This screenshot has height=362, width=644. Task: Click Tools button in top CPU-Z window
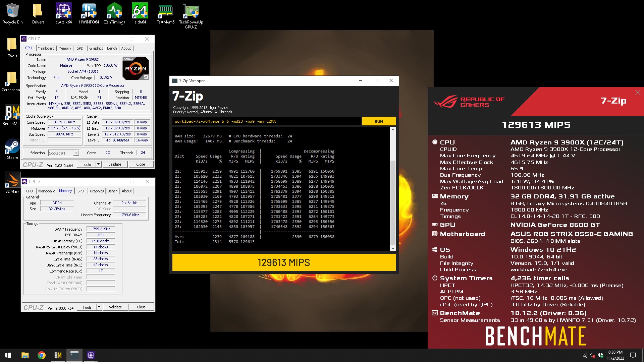coord(86,164)
